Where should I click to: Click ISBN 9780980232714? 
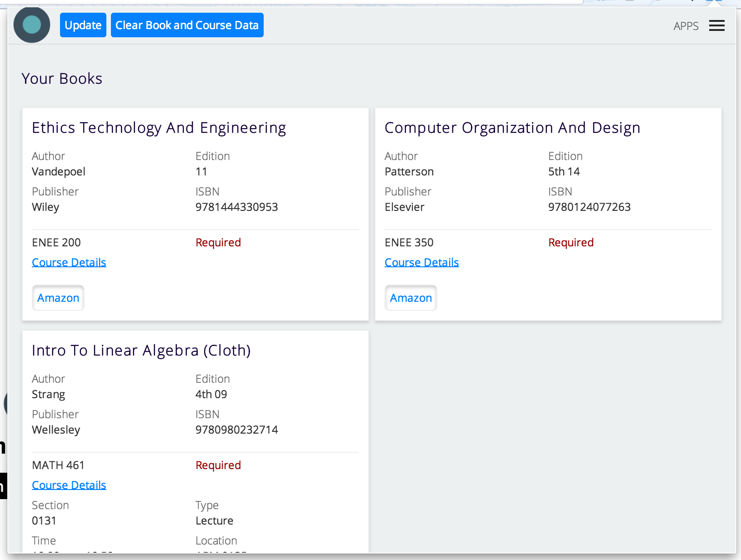tap(236, 430)
